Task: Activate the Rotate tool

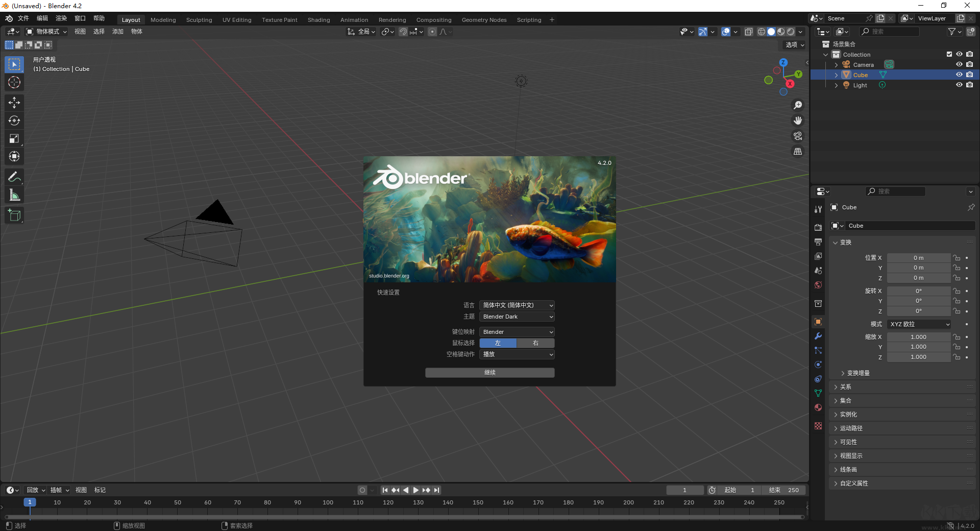Action: click(x=14, y=120)
